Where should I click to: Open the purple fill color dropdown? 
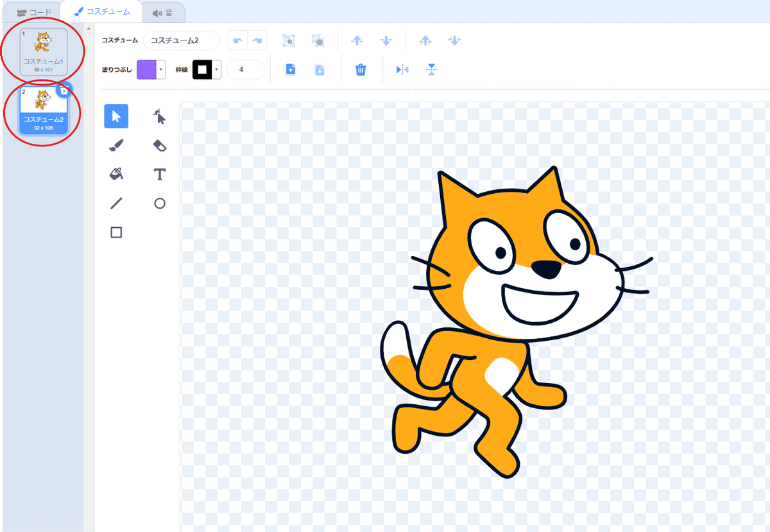coord(161,69)
